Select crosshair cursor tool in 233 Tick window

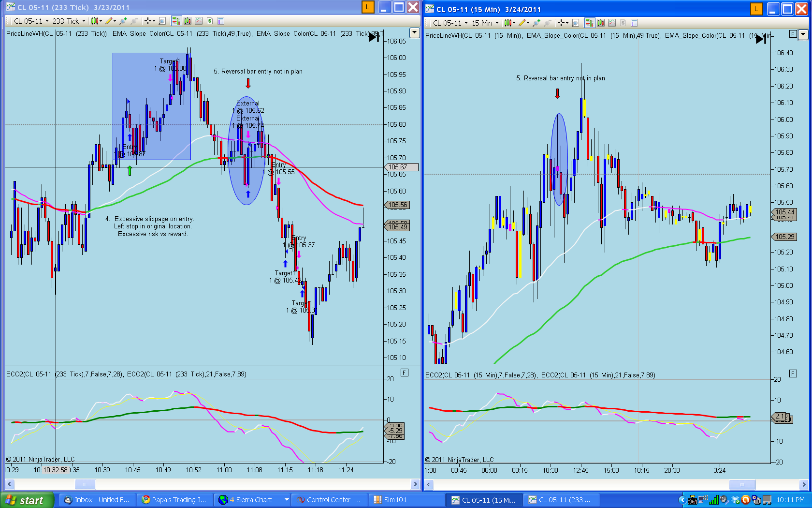[x=148, y=21]
